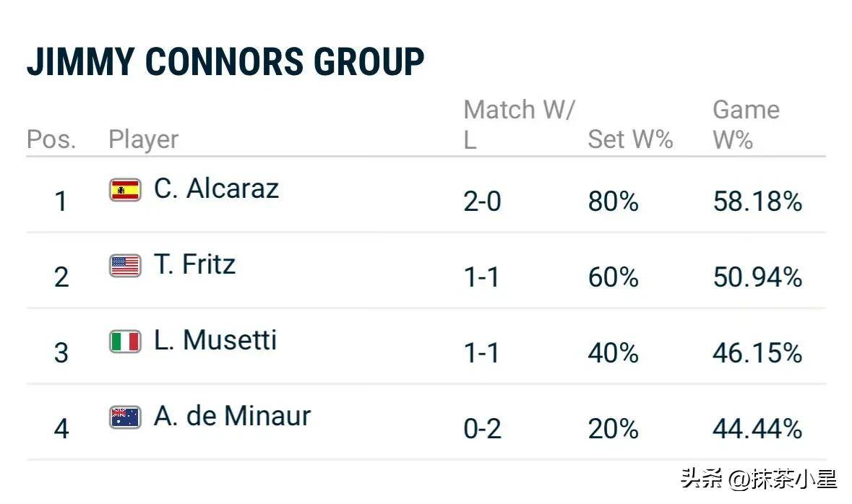
Task: Open T. Fritz player link
Action: click(194, 265)
